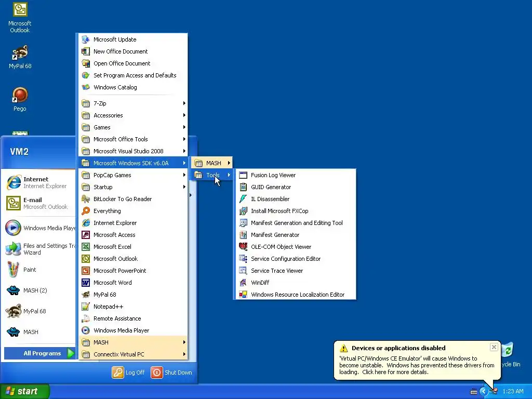Expand the Microsoft Office Tools submenu
This screenshot has width=532, height=399.
coord(133,139)
